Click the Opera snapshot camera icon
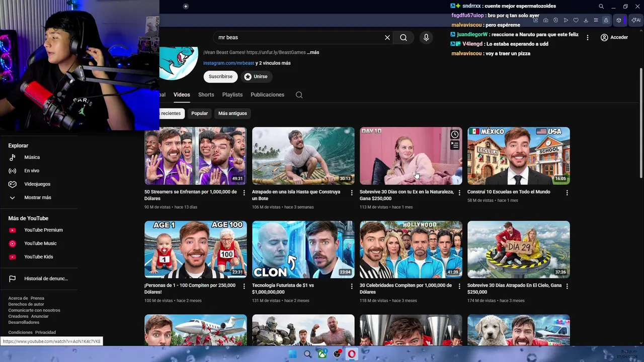644x362 pixels. click(x=546, y=20)
